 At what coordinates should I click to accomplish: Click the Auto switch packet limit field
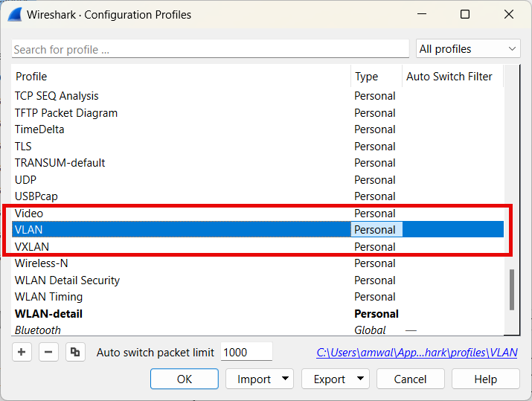click(x=246, y=353)
